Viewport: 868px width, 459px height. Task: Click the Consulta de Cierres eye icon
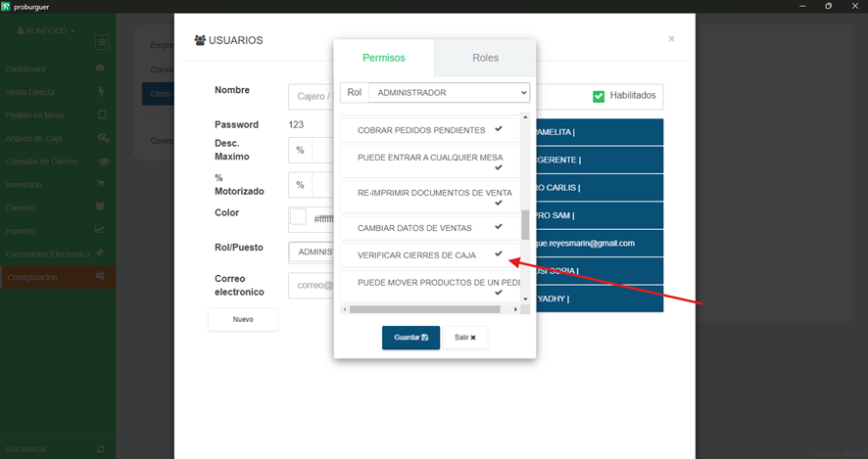104,161
